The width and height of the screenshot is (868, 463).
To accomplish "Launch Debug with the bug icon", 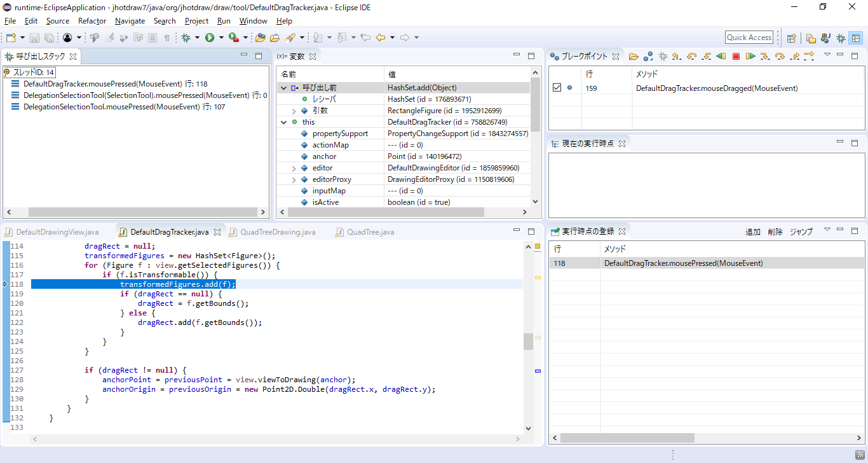I will click(x=186, y=38).
